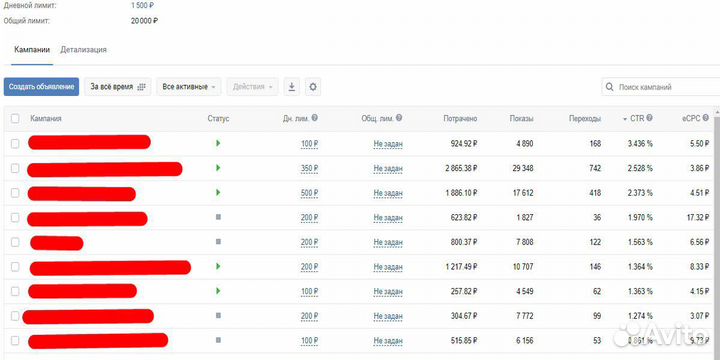The image size is (720, 360).
Task: Click stopped status icon in 800.37 ₽ row
Action: 218,242
